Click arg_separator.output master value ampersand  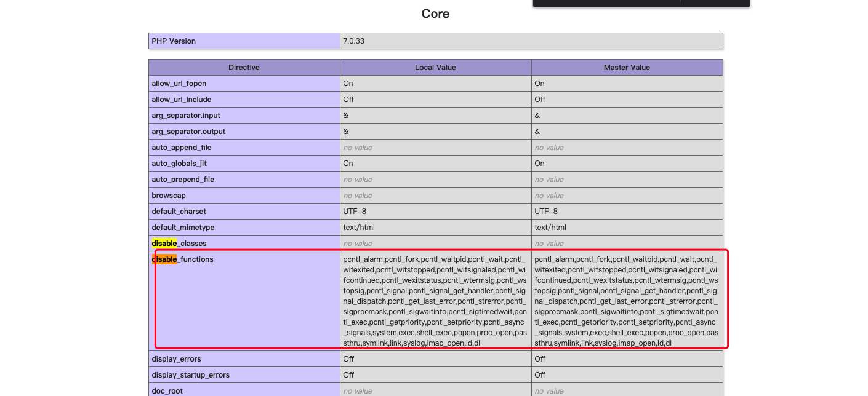click(537, 132)
